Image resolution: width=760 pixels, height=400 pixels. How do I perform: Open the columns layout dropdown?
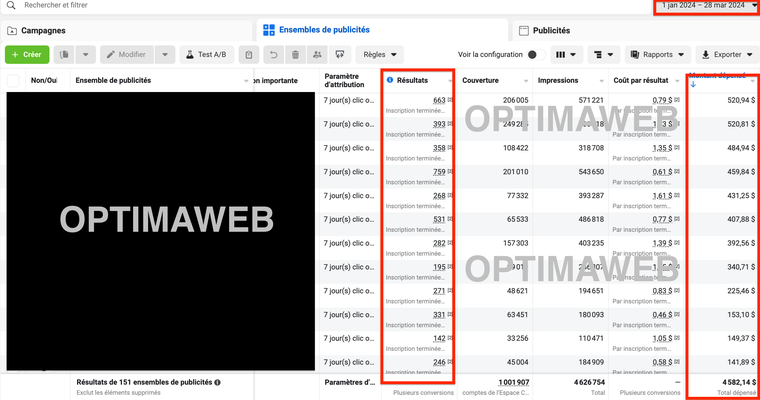pyautogui.click(x=566, y=55)
